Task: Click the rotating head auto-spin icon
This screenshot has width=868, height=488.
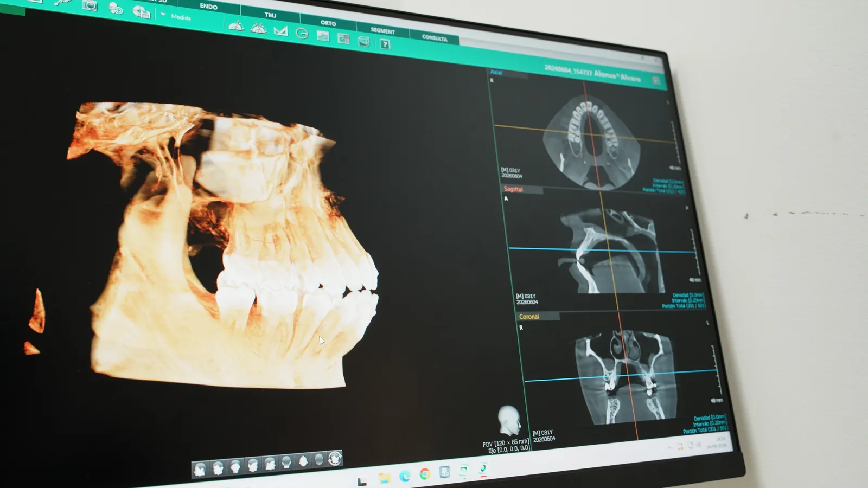Action: [335, 458]
